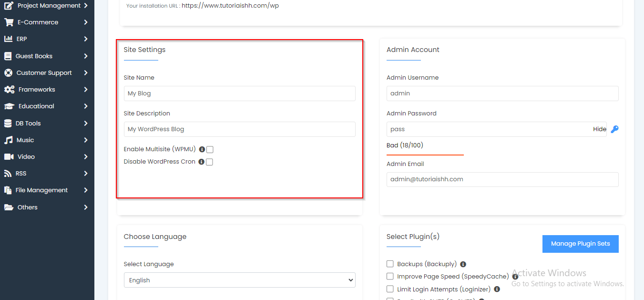
Task: Expand the DB Tools chevron
Action: tap(86, 124)
